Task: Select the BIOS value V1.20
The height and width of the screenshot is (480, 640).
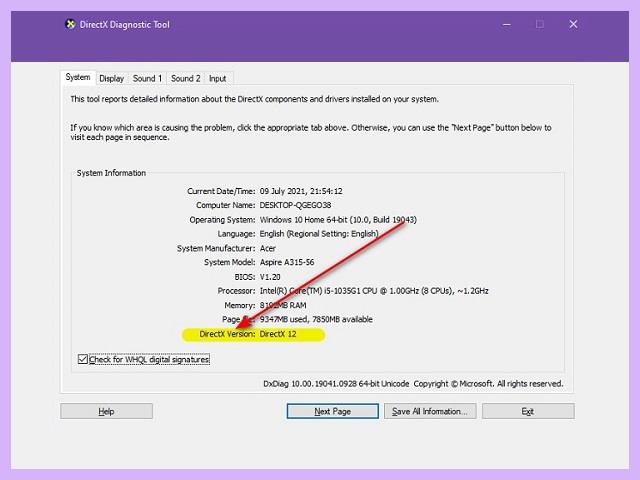Action: (x=270, y=277)
